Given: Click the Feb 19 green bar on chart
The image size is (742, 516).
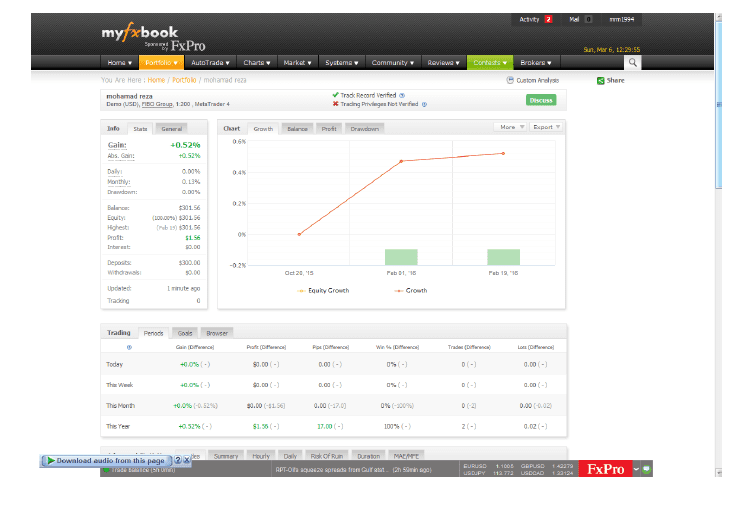Looking at the screenshot, I should [x=504, y=257].
